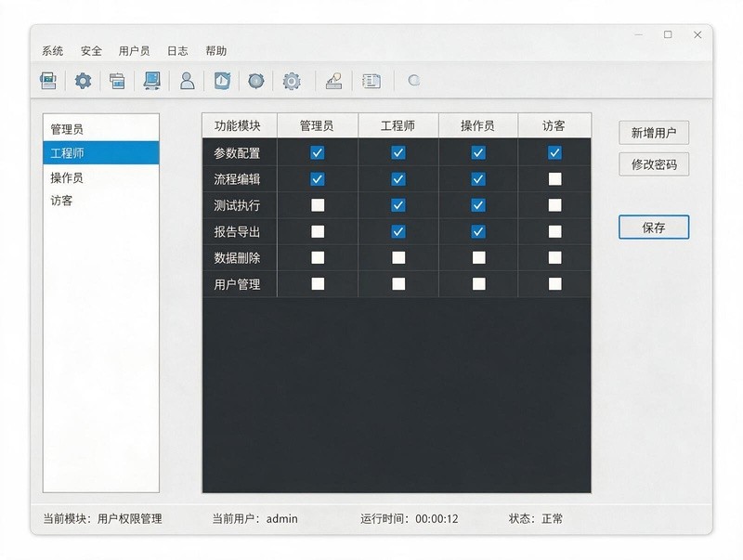The width and height of the screenshot is (743, 560).
Task: Uncheck 测试执行 for 工程师
Action: pyautogui.click(x=398, y=205)
